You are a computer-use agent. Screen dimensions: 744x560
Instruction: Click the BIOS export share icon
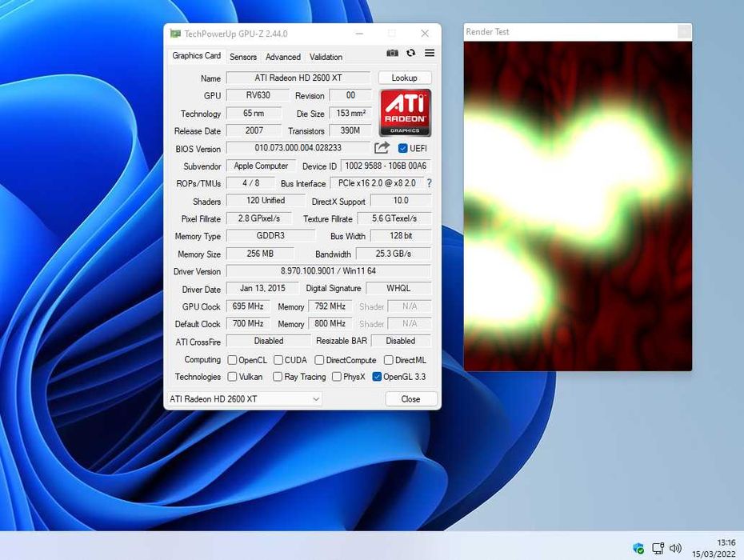pyautogui.click(x=382, y=148)
